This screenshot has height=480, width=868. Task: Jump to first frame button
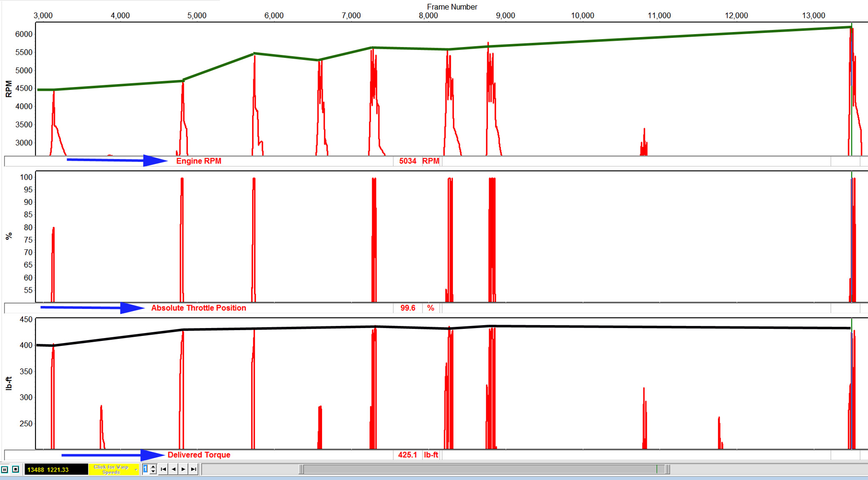pyautogui.click(x=163, y=470)
